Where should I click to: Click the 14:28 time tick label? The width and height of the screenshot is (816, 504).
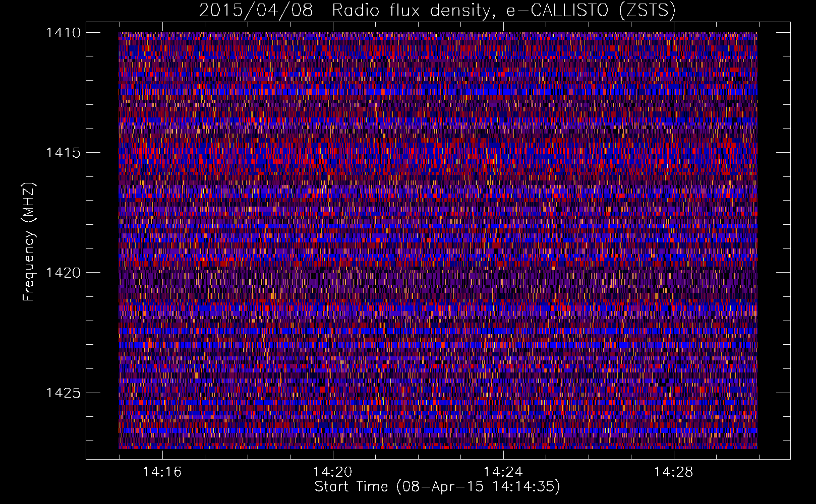tap(673, 472)
